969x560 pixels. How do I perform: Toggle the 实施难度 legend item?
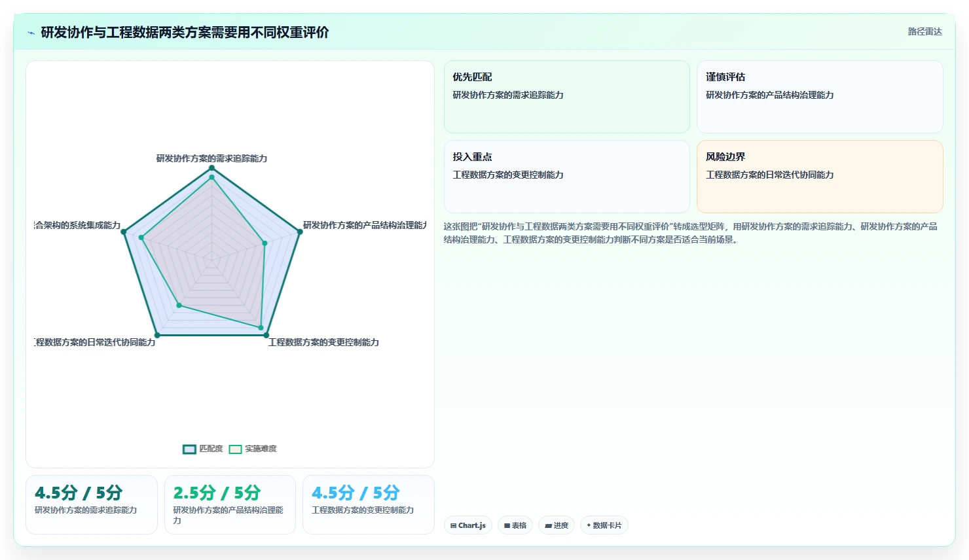(x=253, y=449)
